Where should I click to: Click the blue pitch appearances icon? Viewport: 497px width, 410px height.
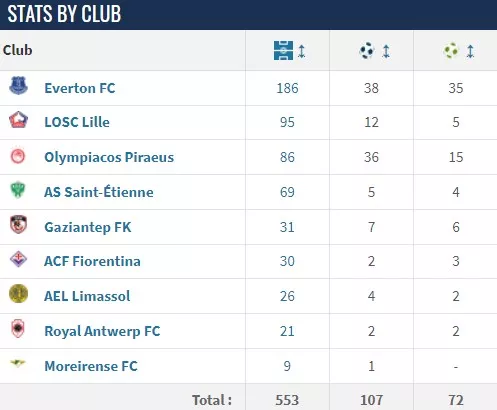click(283, 51)
